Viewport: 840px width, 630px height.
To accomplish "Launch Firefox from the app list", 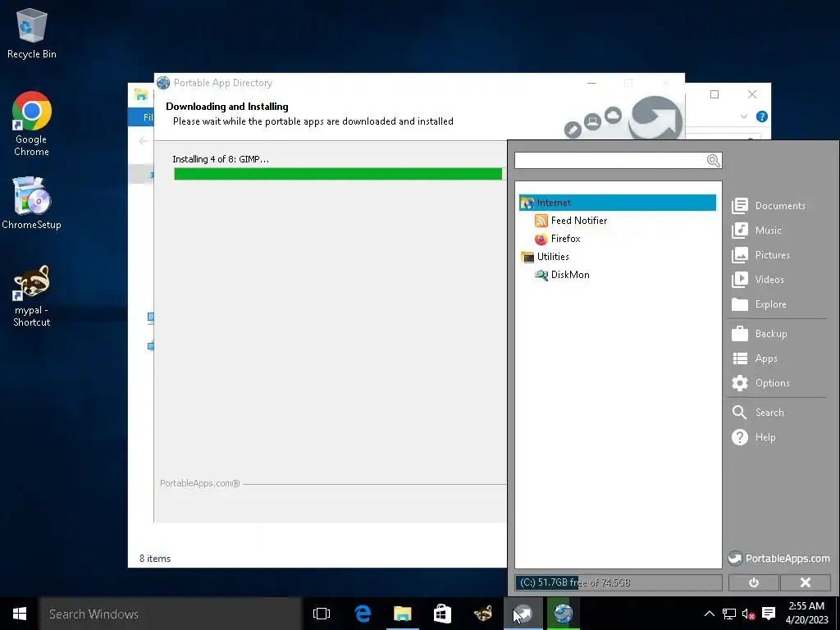I will coord(558,239).
